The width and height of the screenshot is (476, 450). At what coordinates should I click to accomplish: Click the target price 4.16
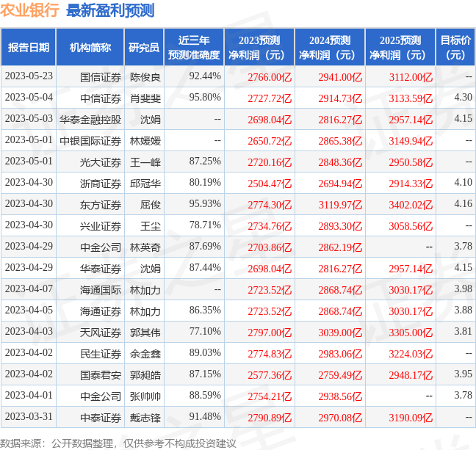click(x=464, y=203)
